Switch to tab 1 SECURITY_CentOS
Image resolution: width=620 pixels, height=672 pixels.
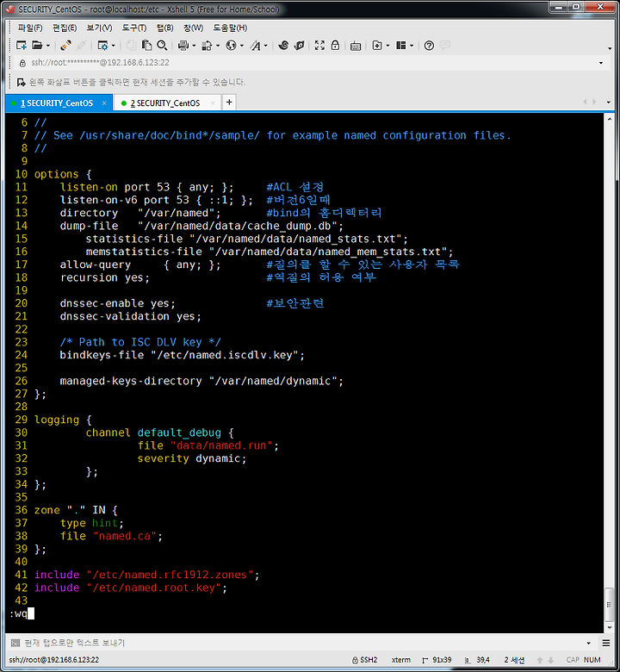coord(57,103)
